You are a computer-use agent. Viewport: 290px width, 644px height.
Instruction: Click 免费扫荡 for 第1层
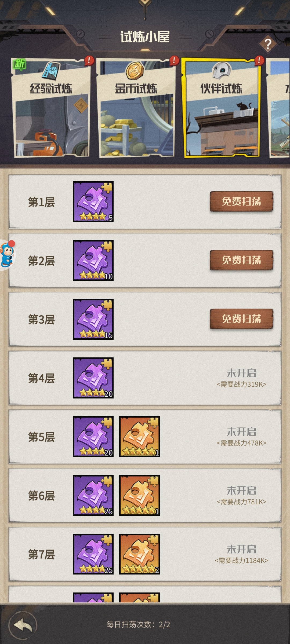click(x=241, y=201)
